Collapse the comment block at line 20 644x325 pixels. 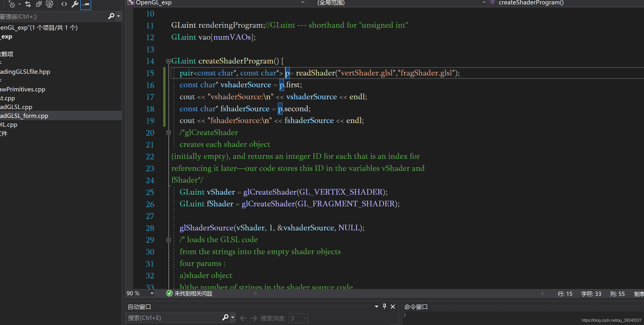[168, 133]
